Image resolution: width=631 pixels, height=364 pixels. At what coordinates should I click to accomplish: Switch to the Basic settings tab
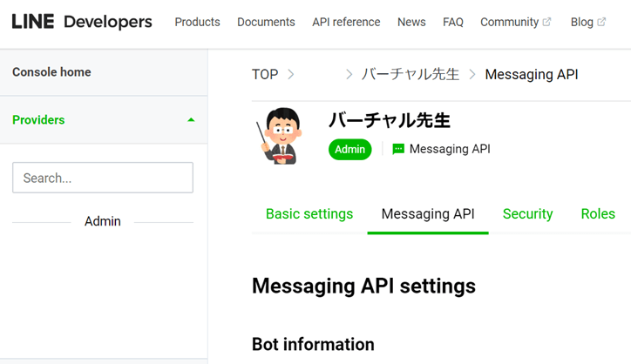point(309,214)
